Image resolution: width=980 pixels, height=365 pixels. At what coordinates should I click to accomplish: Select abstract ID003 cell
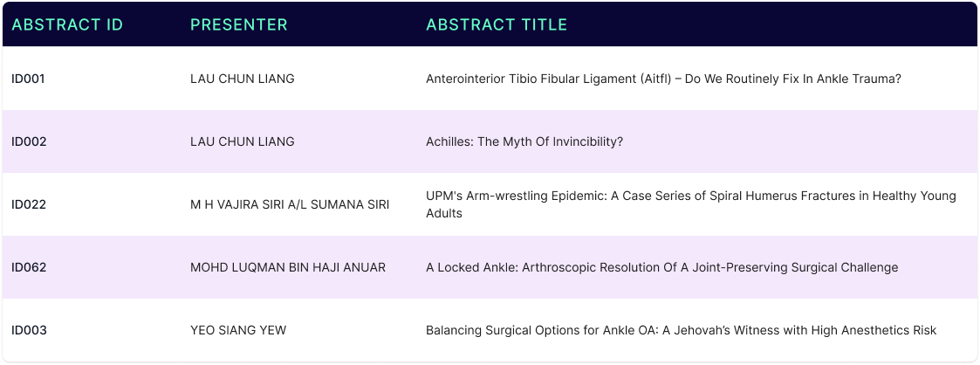tap(29, 331)
